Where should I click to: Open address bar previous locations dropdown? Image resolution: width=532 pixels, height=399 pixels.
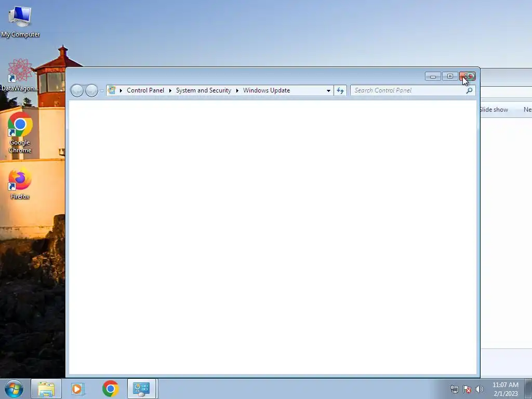click(x=328, y=90)
